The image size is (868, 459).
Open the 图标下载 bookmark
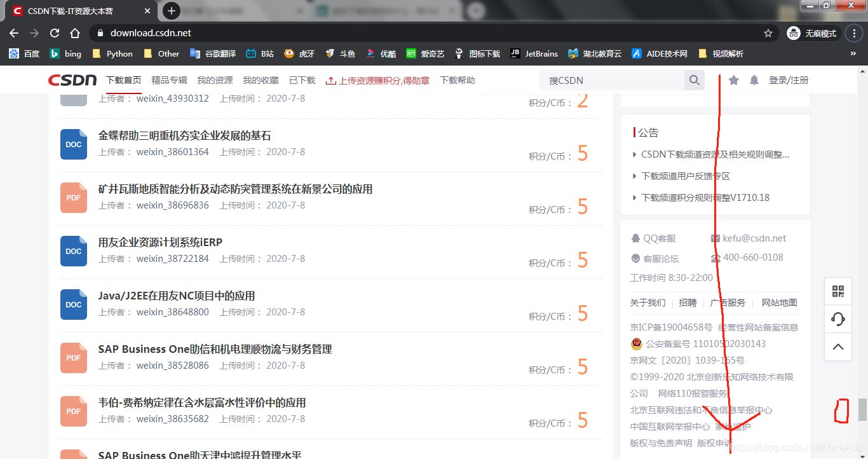point(477,54)
